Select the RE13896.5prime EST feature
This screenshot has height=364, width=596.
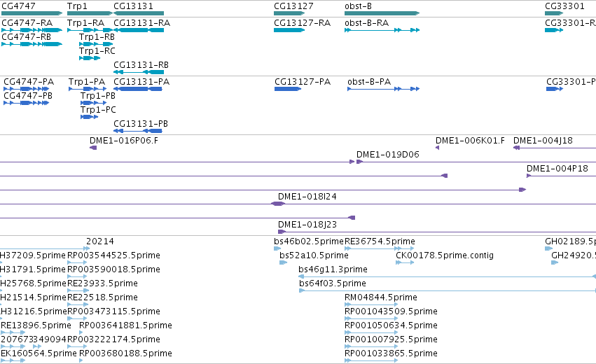coord(13,332)
